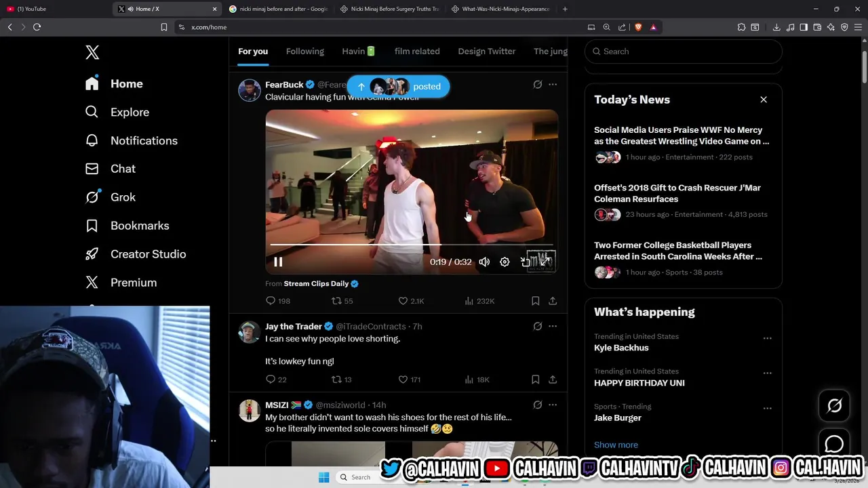868x488 pixels.
Task: Open Jay the Trader profile name
Action: click(x=294, y=327)
